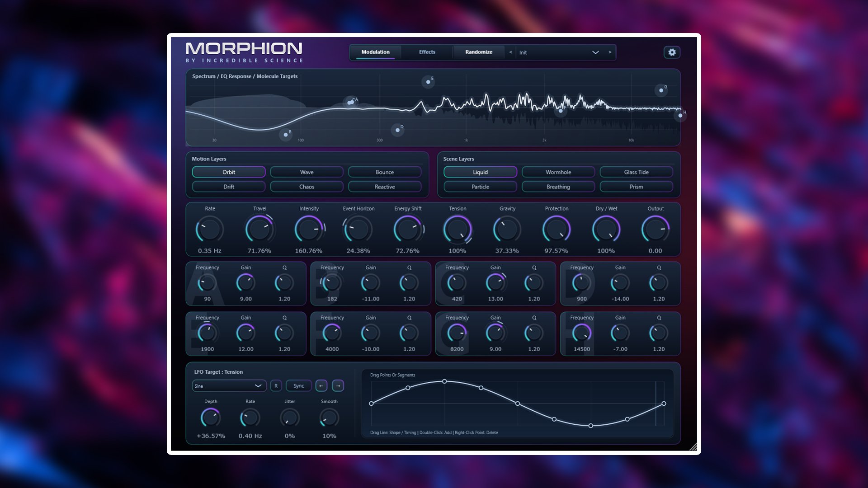Image resolution: width=868 pixels, height=488 pixels.
Task: Enable the Breathing scene layer
Action: tap(558, 187)
